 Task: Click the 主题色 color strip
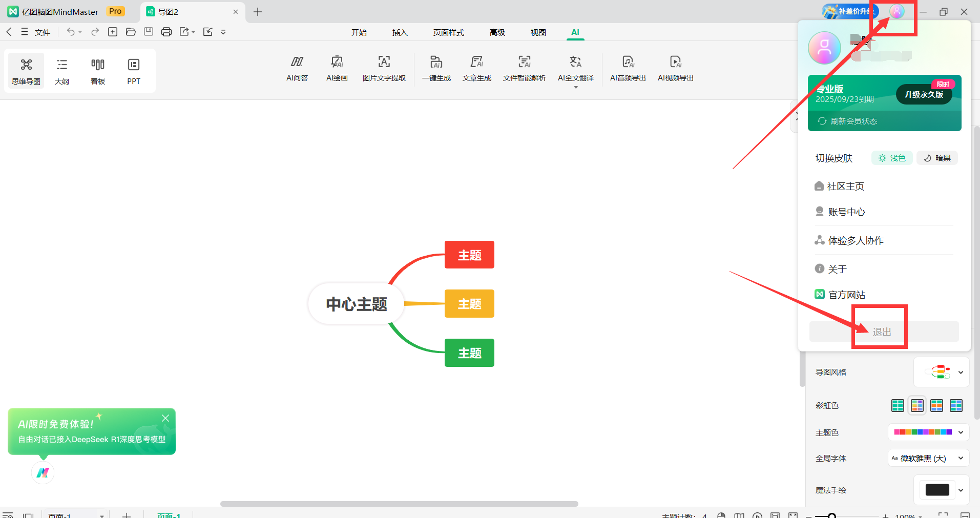(x=923, y=432)
